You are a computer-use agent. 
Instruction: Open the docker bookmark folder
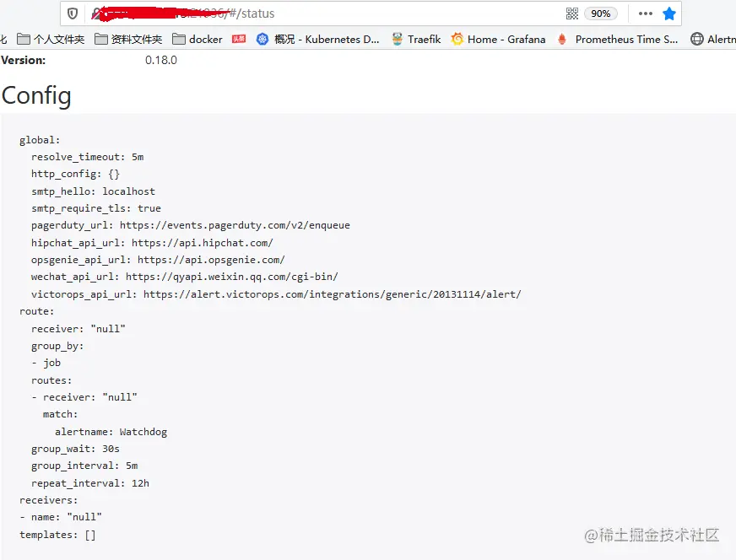[198, 40]
